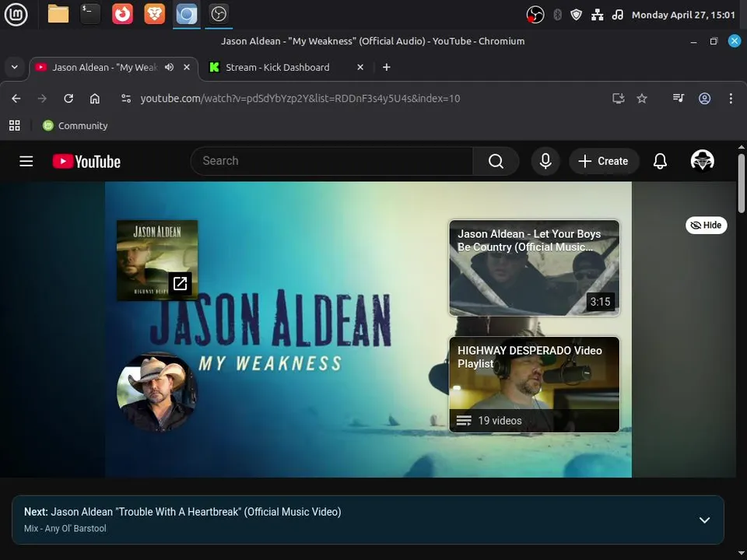Switch to the Jason Aldean YouTube tab
The image size is (747, 560).
pyautogui.click(x=103, y=68)
